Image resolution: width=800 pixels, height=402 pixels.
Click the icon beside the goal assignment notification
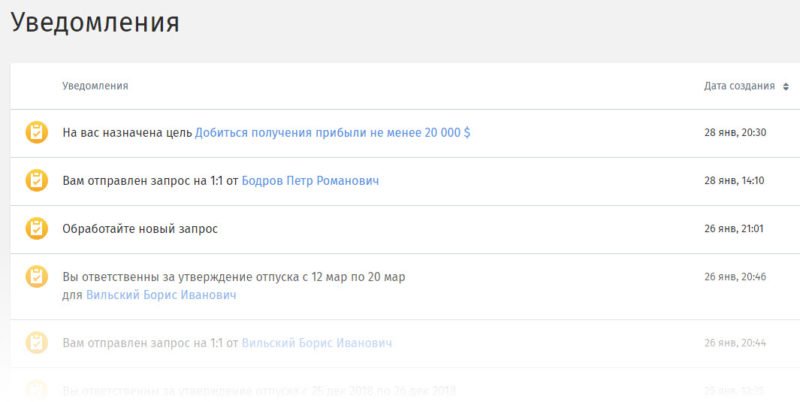36,133
